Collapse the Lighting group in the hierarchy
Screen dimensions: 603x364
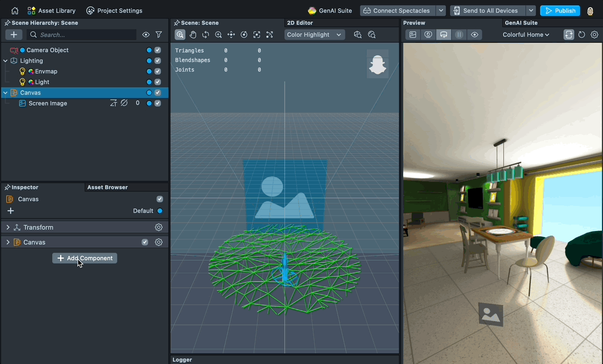tap(5, 60)
